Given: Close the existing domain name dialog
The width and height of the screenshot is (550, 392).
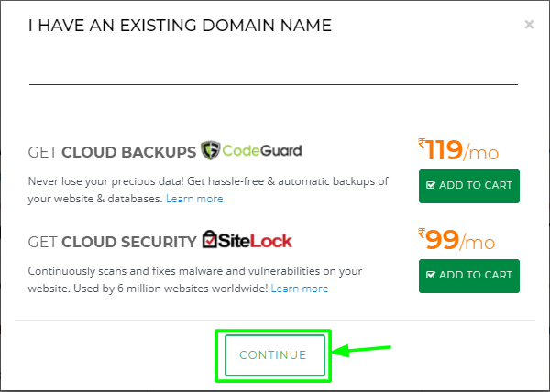Looking at the screenshot, I should pos(529,24).
